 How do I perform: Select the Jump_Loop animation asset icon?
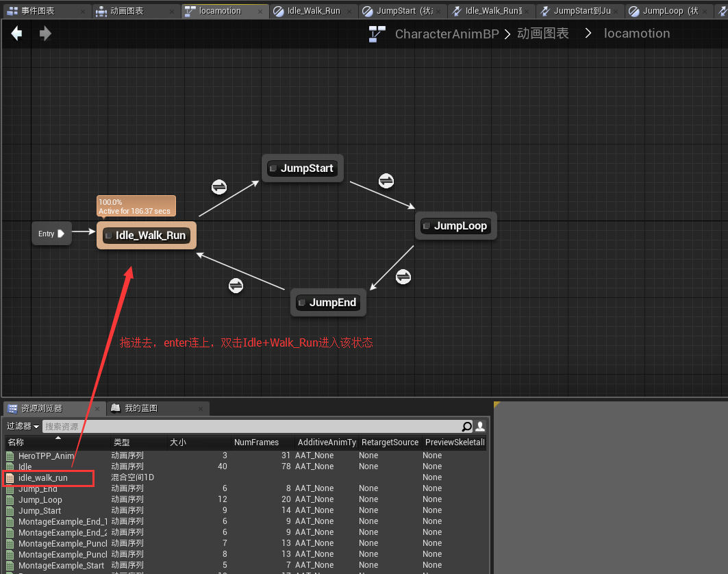pyautogui.click(x=10, y=500)
